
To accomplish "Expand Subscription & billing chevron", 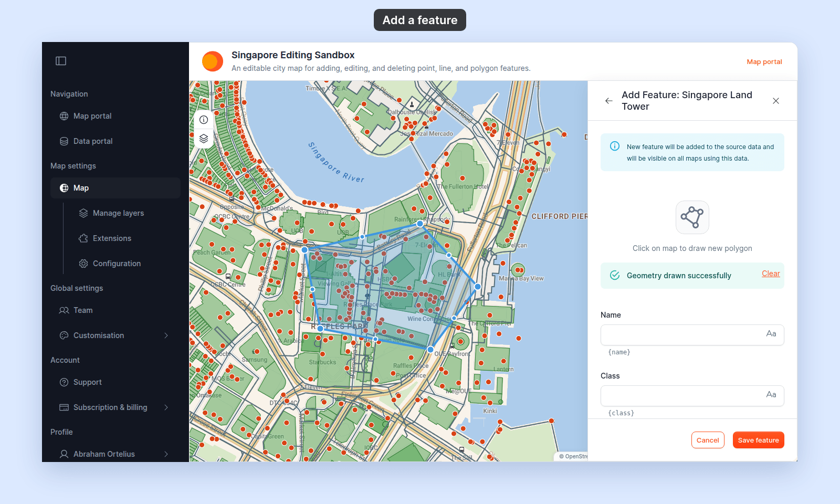I will pyautogui.click(x=166, y=407).
